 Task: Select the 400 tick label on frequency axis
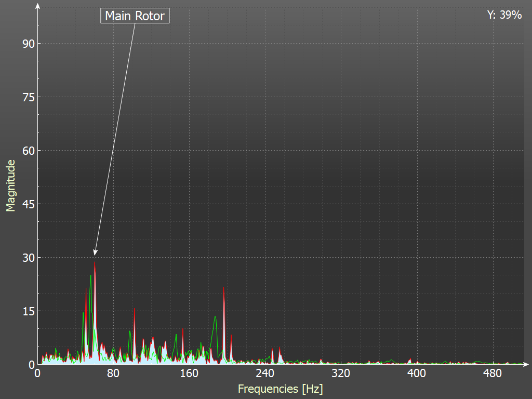pyautogui.click(x=417, y=374)
